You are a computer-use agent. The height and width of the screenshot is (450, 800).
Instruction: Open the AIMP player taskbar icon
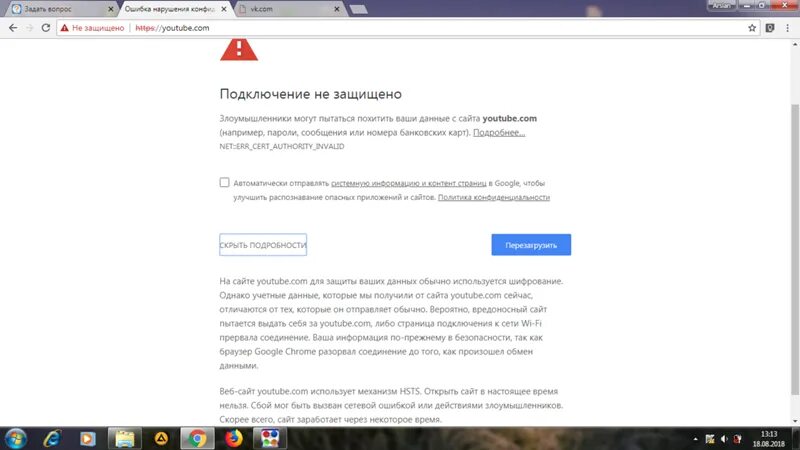pos(161,439)
